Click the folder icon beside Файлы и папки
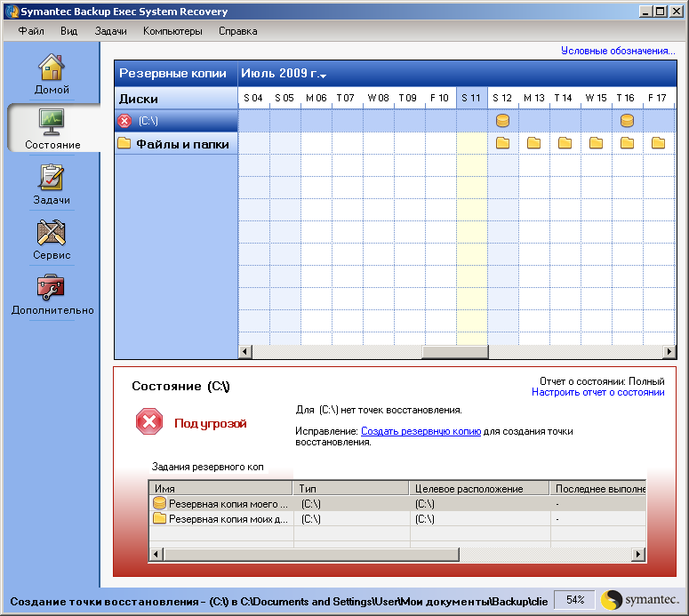 click(124, 143)
